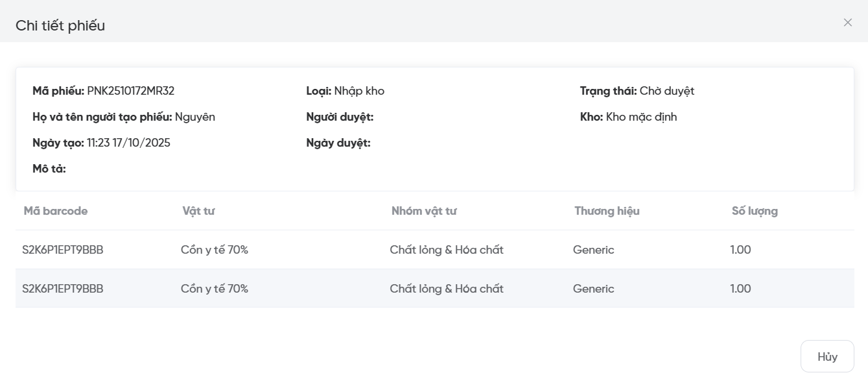
Task: Click the Số lượng column header
Action: point(755,211)
